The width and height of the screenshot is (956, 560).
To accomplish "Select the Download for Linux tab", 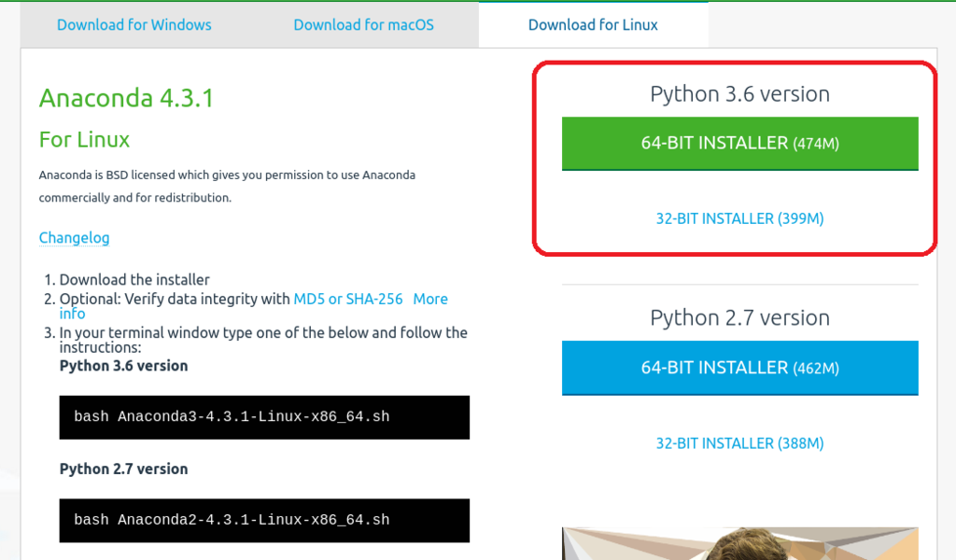I will pyautogui.click(x=593, y=25).
